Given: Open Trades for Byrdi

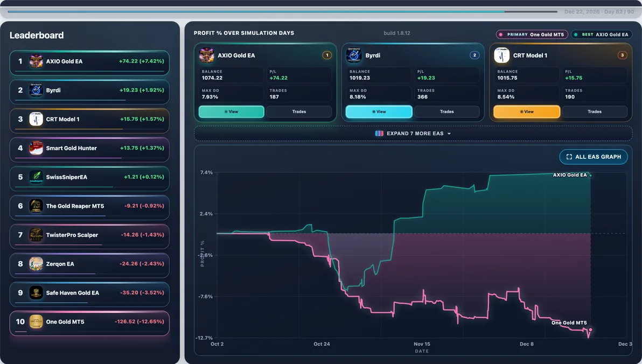Looking at the screenshot, I should pyautogui.click(x=446, y=112).
